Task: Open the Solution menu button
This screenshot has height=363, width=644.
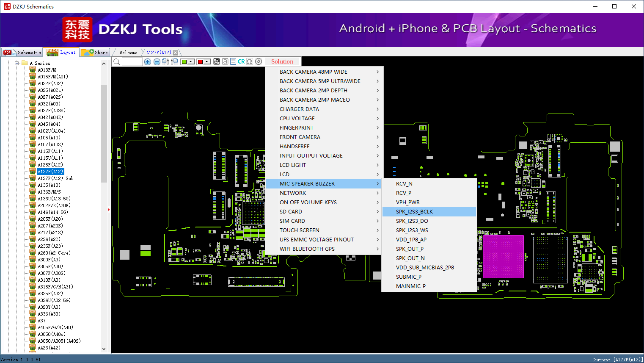Action: tap(282, 62)
